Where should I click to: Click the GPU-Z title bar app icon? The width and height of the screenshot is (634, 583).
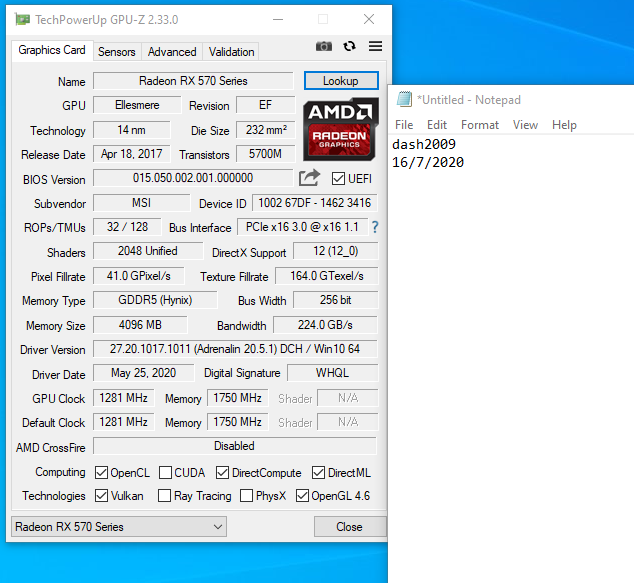[x=22, y=19]
